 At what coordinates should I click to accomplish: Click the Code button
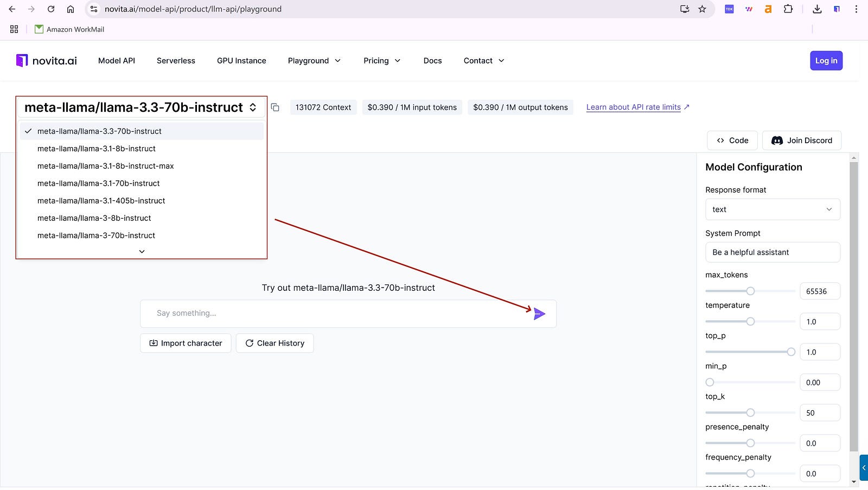[x=732, y=141]
